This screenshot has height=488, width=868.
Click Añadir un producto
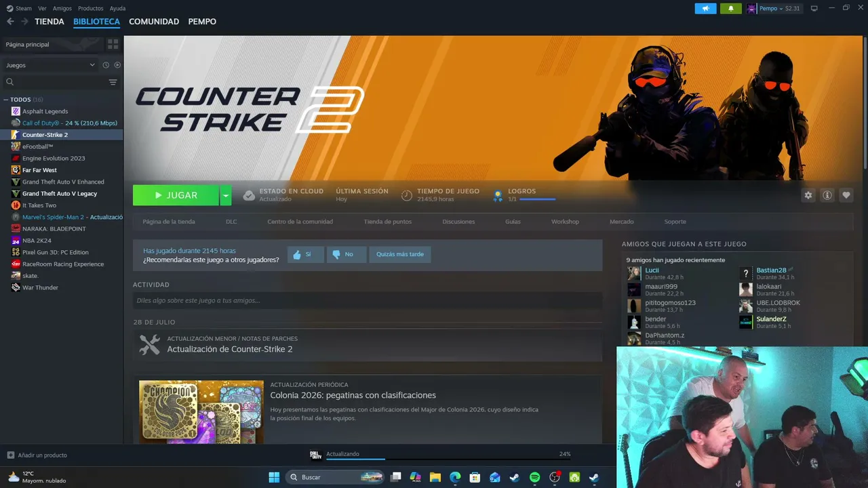pyautogui.click(x=43, y=455)
